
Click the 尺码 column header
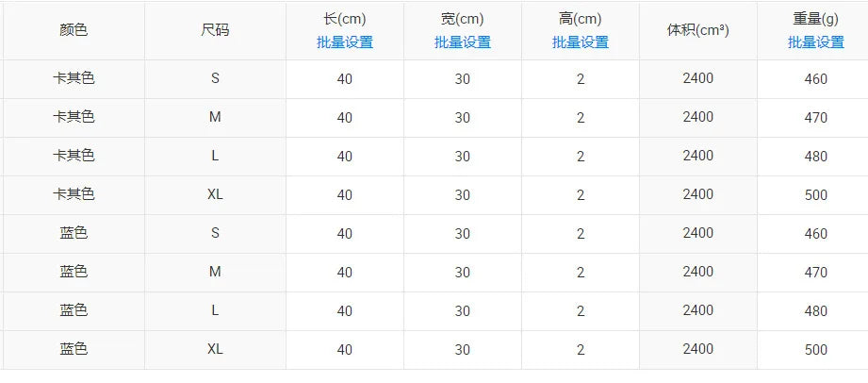click(215, 30)
